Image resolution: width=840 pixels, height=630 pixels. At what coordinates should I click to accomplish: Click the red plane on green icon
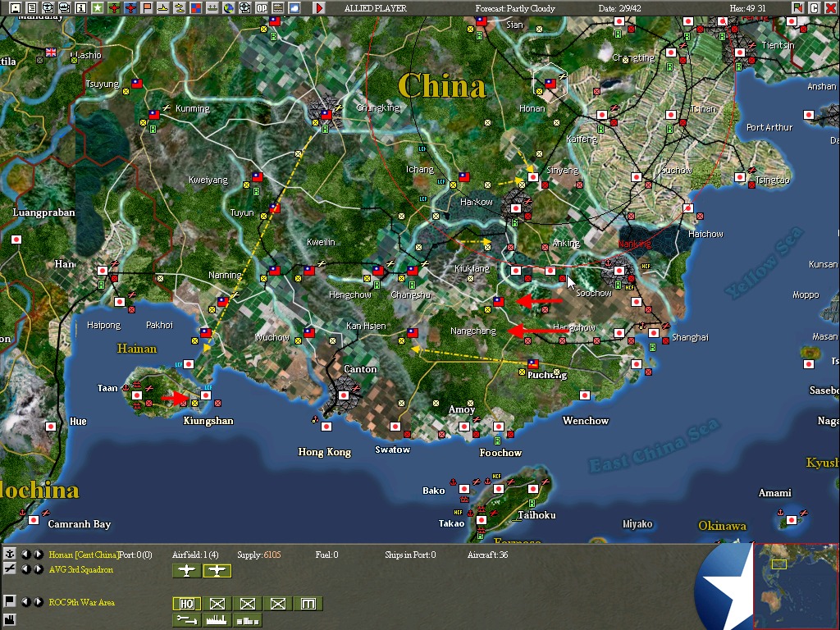click(113, 8)
